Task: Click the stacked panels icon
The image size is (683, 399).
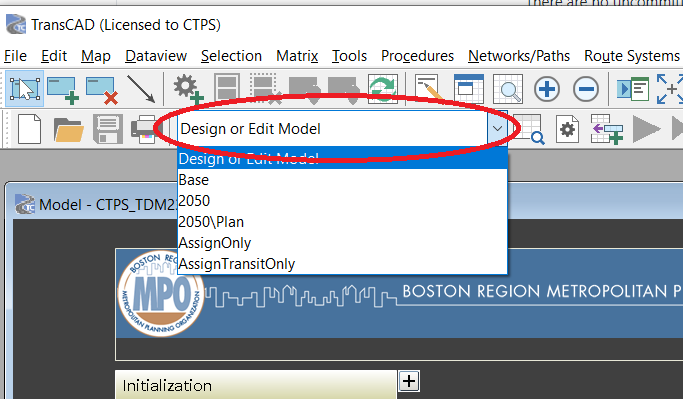Action: pyautogui.click(x=227, y=89)
